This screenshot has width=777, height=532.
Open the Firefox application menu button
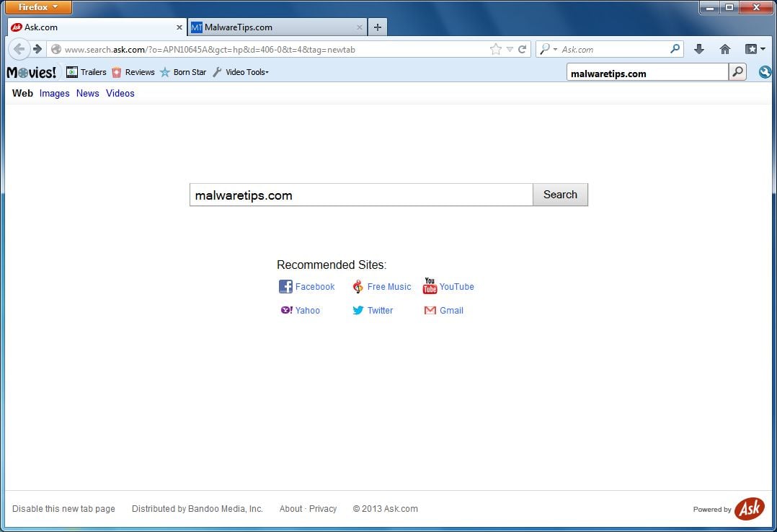[38, 7]
